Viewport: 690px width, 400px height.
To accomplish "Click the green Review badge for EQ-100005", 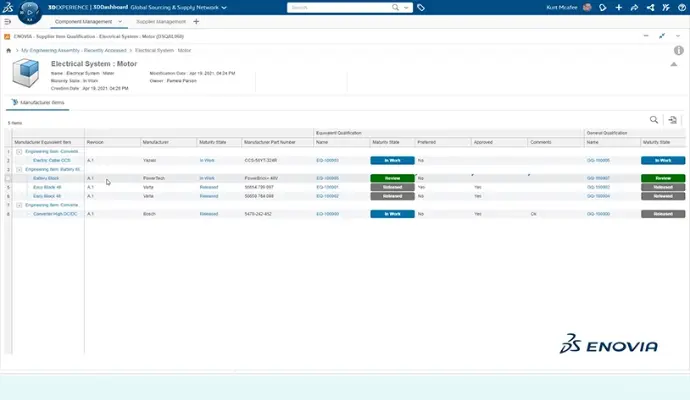I will tap(393, 178).
